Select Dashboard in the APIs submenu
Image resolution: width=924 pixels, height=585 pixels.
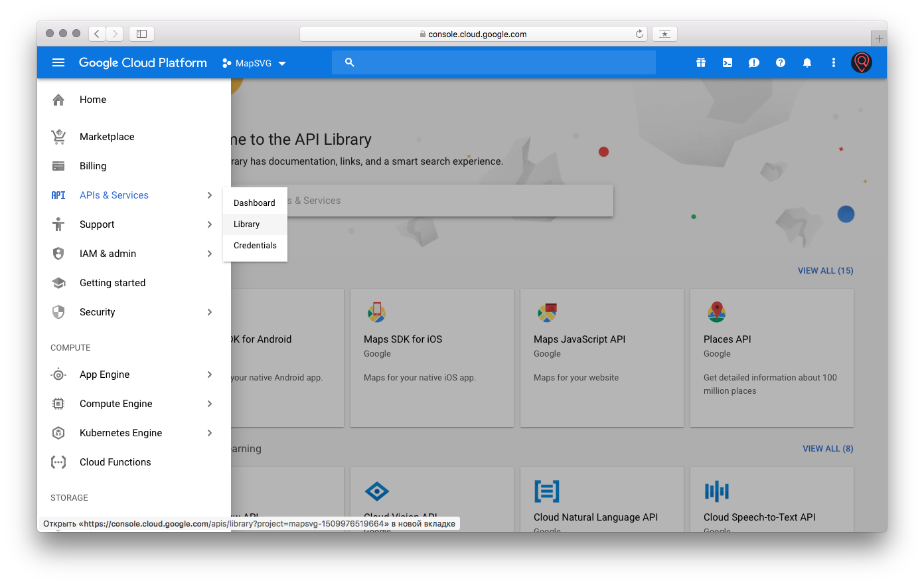coord(255,203)
